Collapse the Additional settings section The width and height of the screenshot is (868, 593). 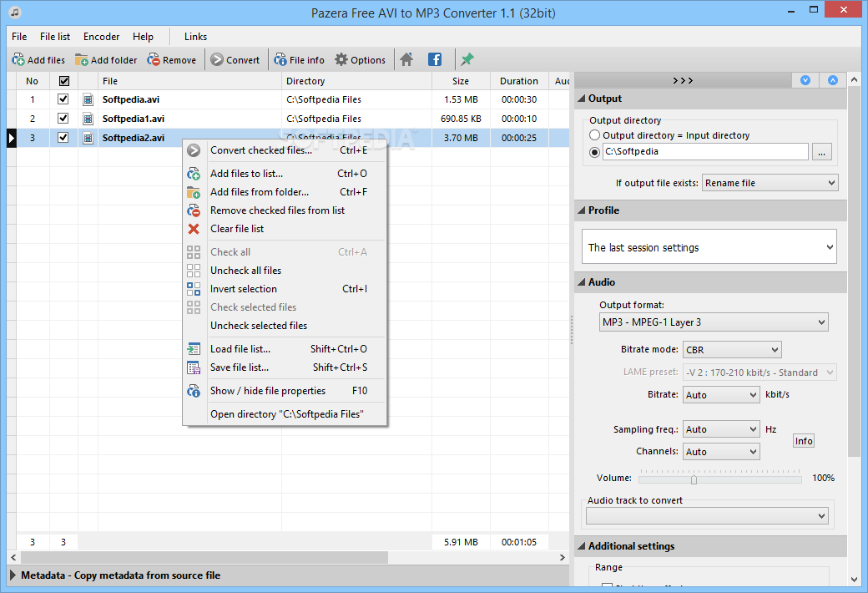pyautogui.click(x=710, y=546)
